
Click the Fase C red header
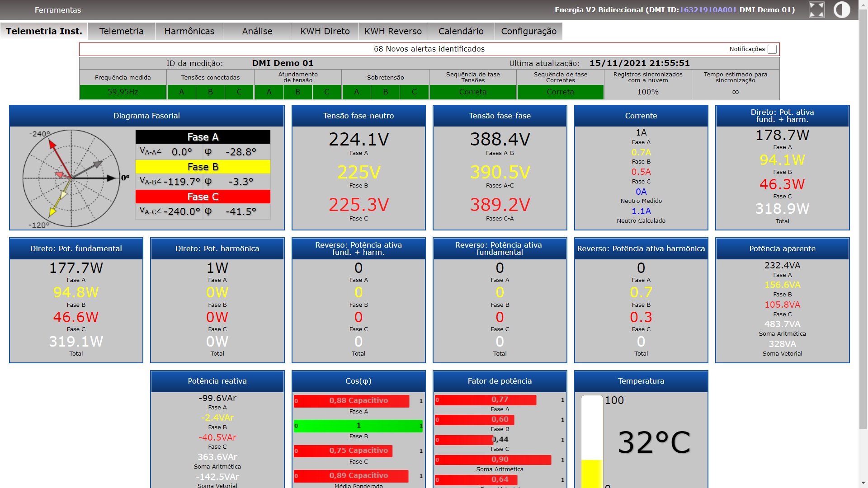pyautogui.click(x=203, y=197)
